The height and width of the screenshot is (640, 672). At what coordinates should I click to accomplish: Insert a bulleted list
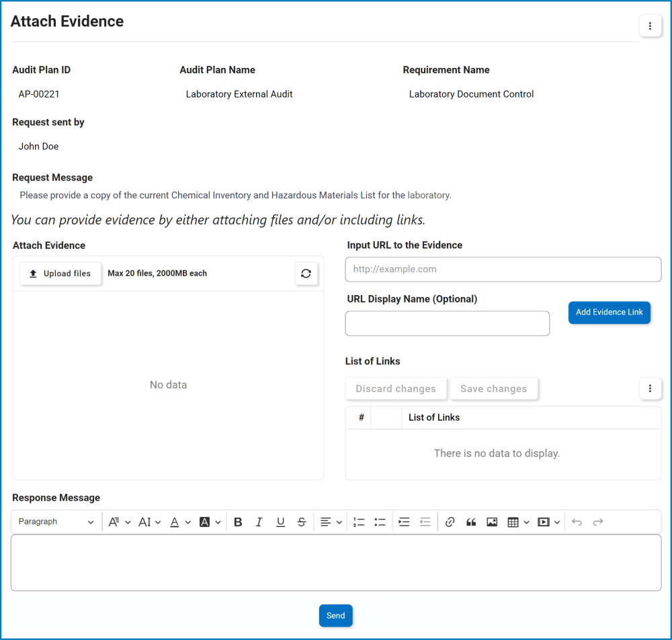point(380,522)
